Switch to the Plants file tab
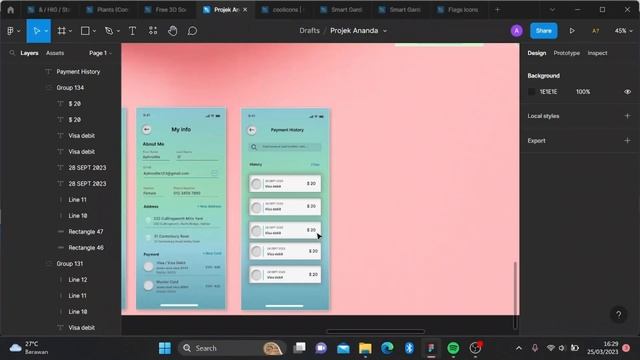The width and height of the screenshot is (640, 360). pos(108,10)
